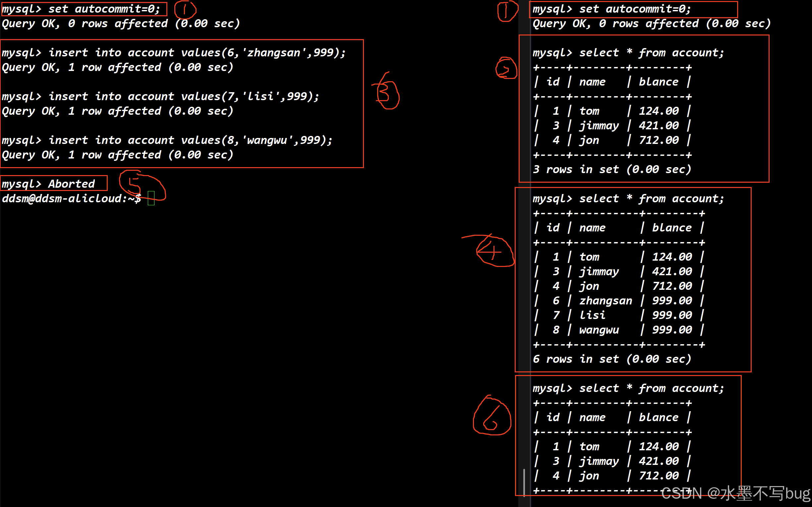The width and height of the screenshot is (812, 507).
Task: Click the hand-drawn circled 1 in left pane
Action: tap(185, 9)
